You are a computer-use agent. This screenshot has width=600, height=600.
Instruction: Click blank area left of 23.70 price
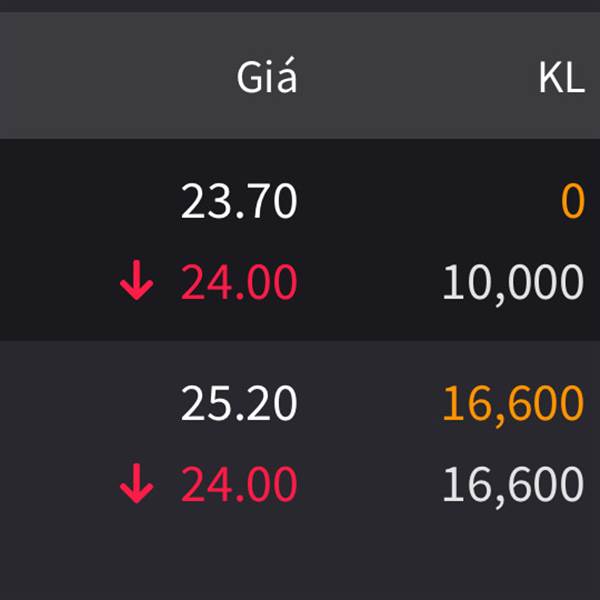pos(80,203)
